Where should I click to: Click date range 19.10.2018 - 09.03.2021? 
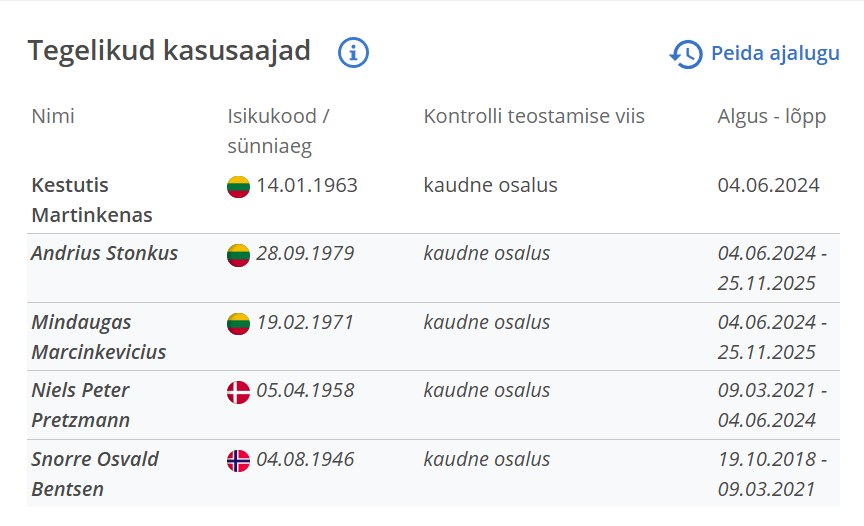pyautogui.click(x=771, y=474)
